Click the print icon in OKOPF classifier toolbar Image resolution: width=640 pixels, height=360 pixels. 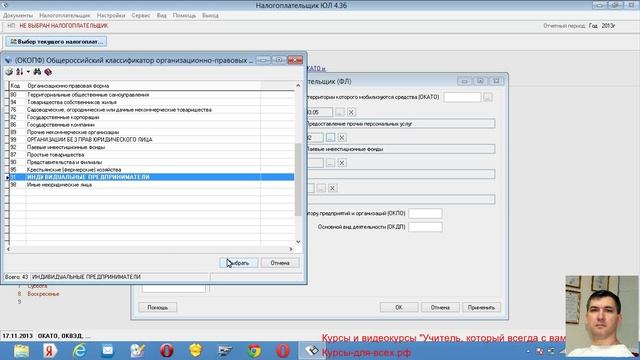click(x=9, y=72)
